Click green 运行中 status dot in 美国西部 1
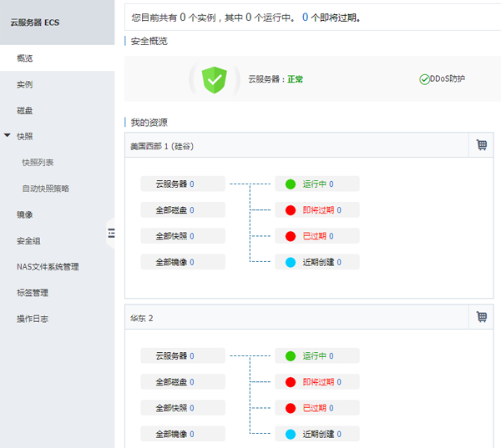 (x=291, y=184)
